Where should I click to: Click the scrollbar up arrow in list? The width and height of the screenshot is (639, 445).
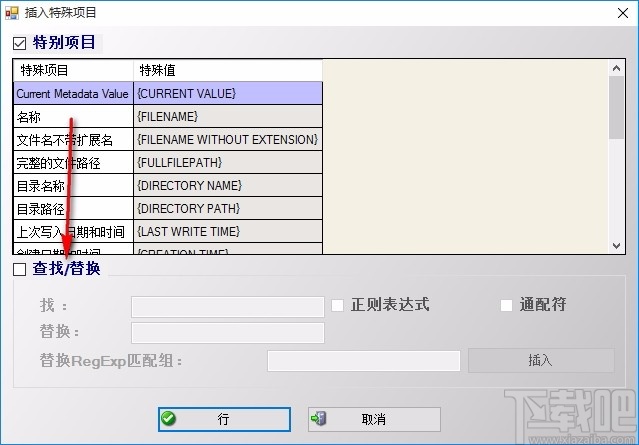pyautogui.click(x=616, y=68)
